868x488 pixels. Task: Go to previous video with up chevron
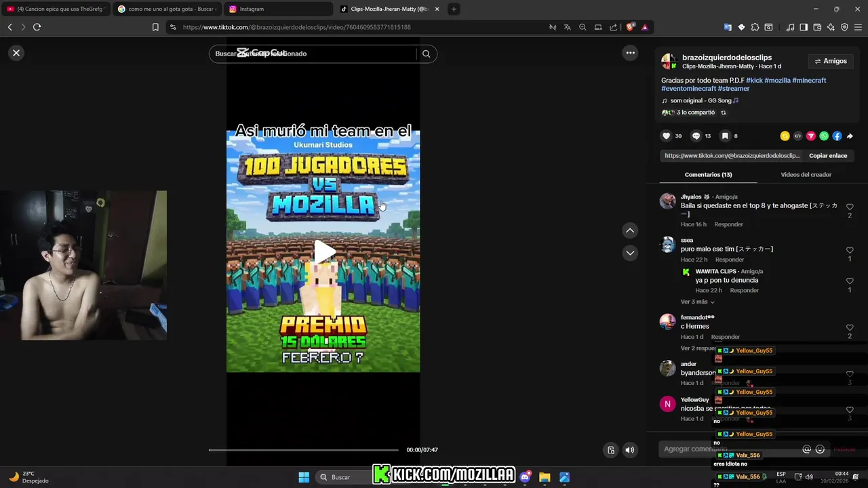click(x=630, y=230)
